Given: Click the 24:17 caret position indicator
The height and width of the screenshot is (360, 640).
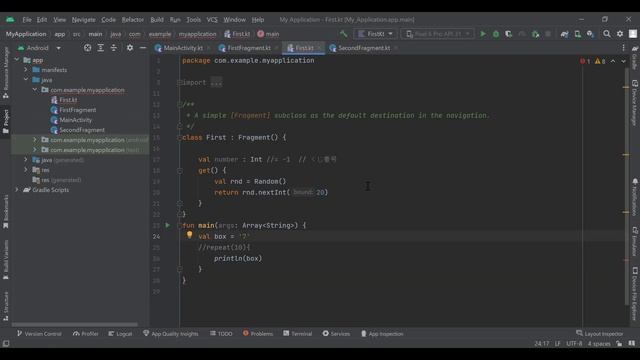Looking at the screenshot, I should [542, 344].
